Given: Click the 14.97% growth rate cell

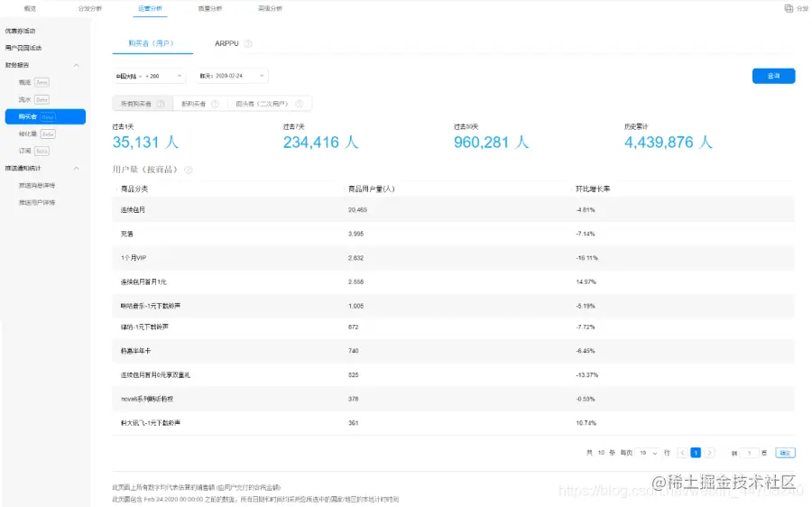Looking at the screenshot, I should (x=586, y=281).
